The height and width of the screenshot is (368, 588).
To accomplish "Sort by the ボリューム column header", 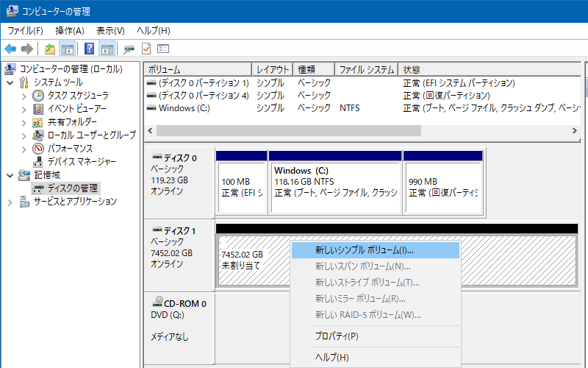I will tap(198, 69).
